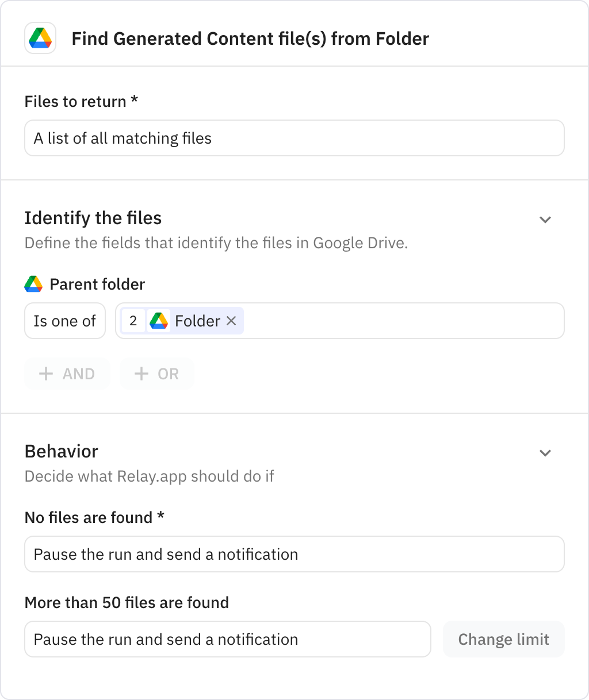Click 'Define the fields that identify the files' description
Image resolution: width=589 pixels, height=700 pixels.
coord(216,243)
